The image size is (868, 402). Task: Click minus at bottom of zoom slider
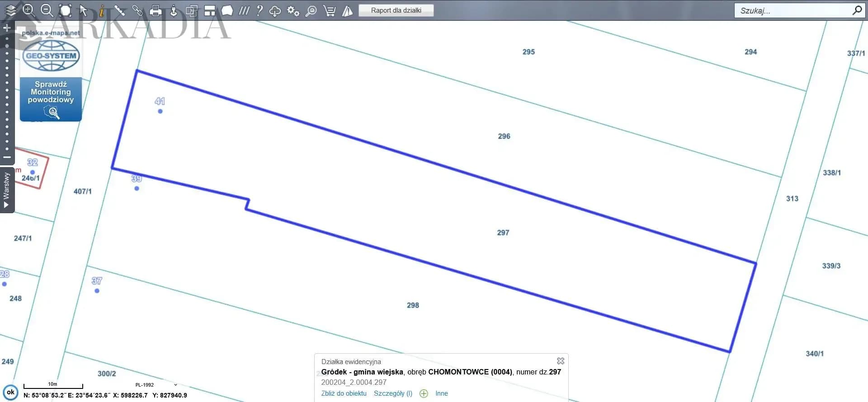[7, 157]
